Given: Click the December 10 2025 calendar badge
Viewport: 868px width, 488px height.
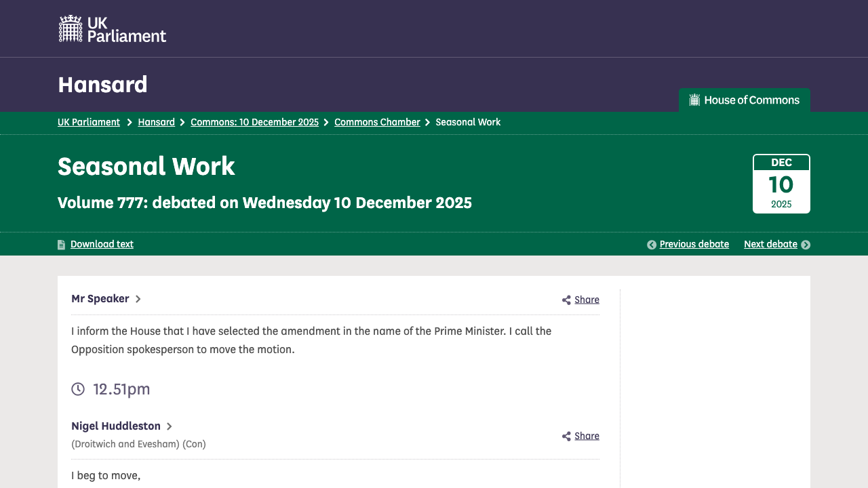Looking at the screenshot, I should point(781,184).
